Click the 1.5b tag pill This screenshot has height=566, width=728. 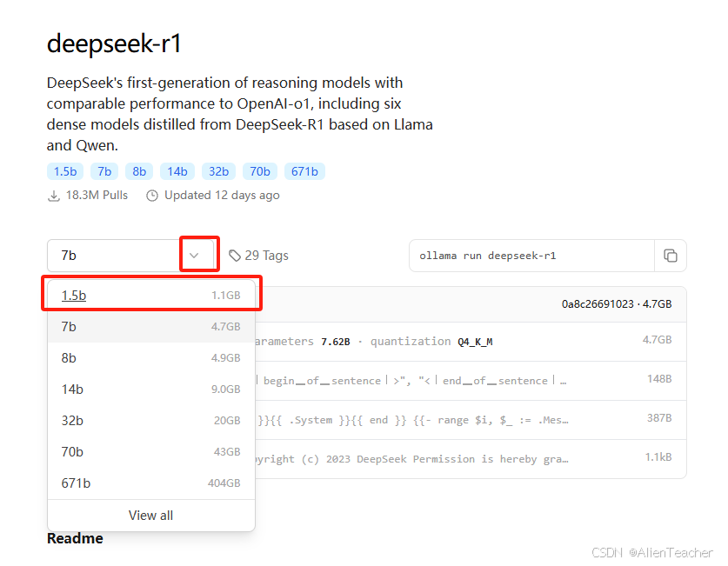(x=65, y=171)
